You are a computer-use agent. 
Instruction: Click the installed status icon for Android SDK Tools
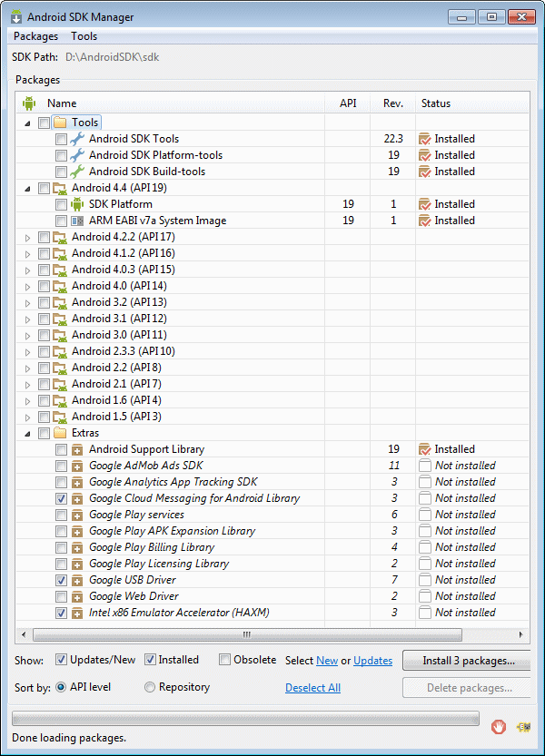click(x=425, y=139)
